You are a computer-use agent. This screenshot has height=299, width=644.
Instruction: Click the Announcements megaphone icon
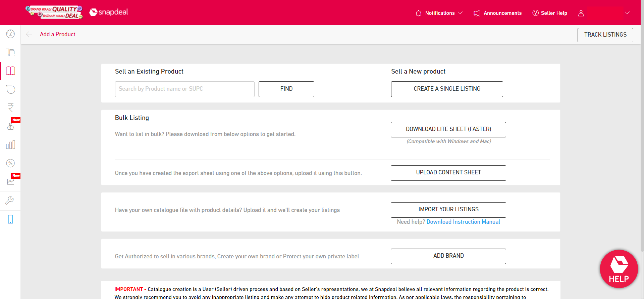477,13
